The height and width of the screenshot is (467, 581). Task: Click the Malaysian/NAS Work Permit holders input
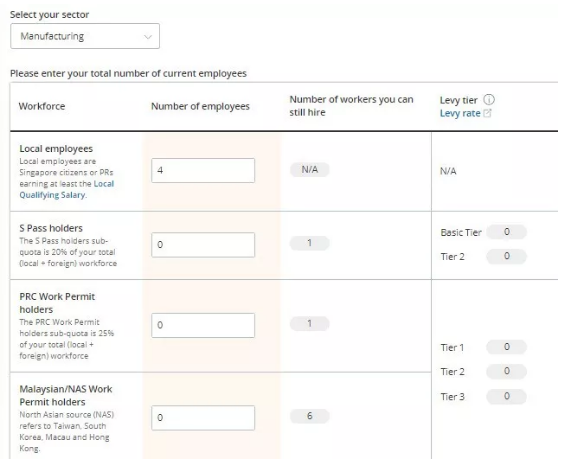[203, 418]
